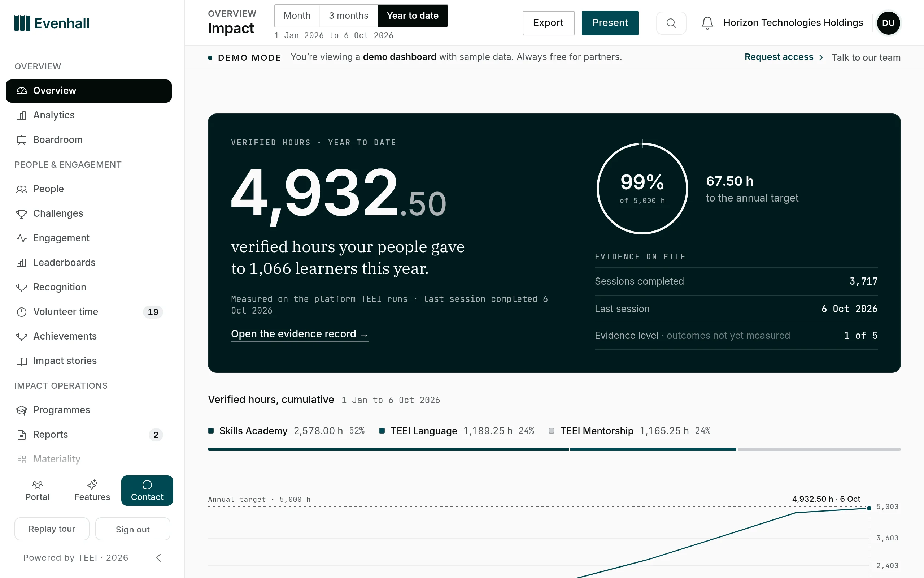
Task: Select the Month range
Action: click(297, 16)
